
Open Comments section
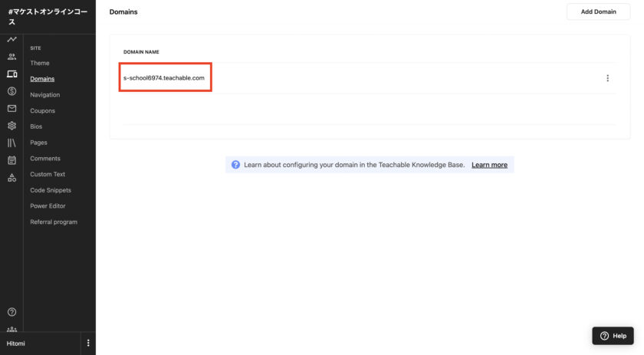[45, 159]
